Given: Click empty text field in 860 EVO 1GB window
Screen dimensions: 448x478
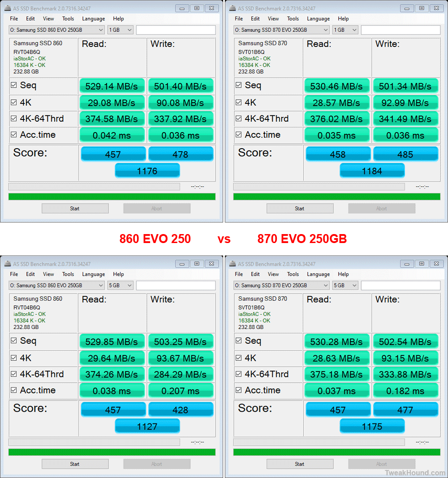Looking at the screenshot, I should tap(176, 30).
